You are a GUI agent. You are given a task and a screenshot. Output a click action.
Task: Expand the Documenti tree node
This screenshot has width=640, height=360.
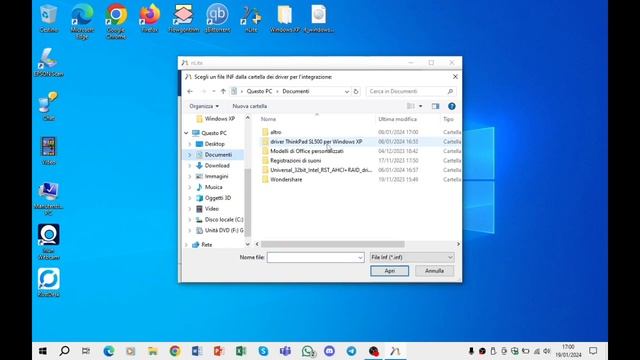pos(190,155)
